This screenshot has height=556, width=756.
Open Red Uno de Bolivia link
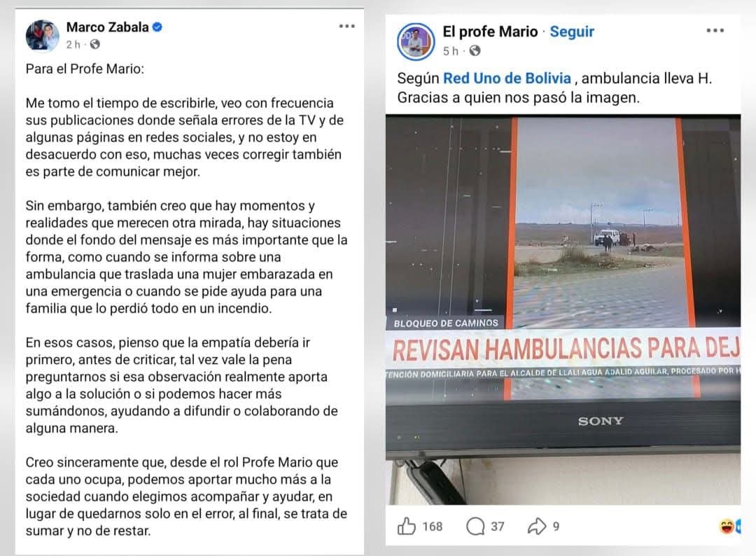click(x=507, y=78)
